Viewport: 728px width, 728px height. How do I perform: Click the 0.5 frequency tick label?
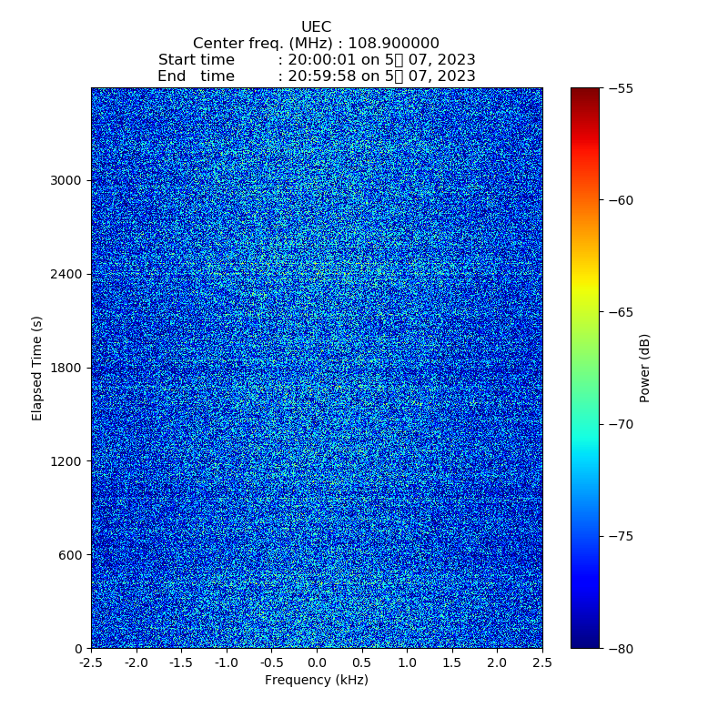coord(361,662)
